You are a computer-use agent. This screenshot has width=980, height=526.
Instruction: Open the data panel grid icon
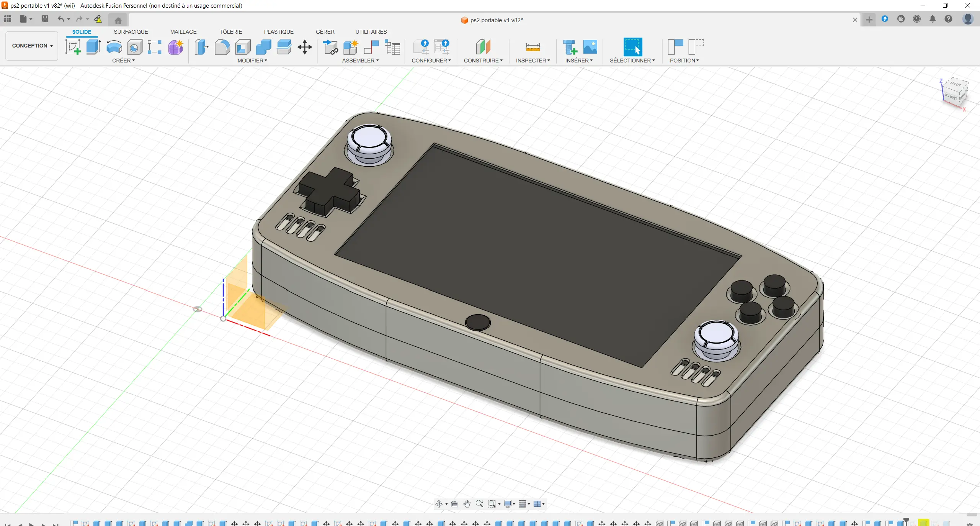coord(8,19)
